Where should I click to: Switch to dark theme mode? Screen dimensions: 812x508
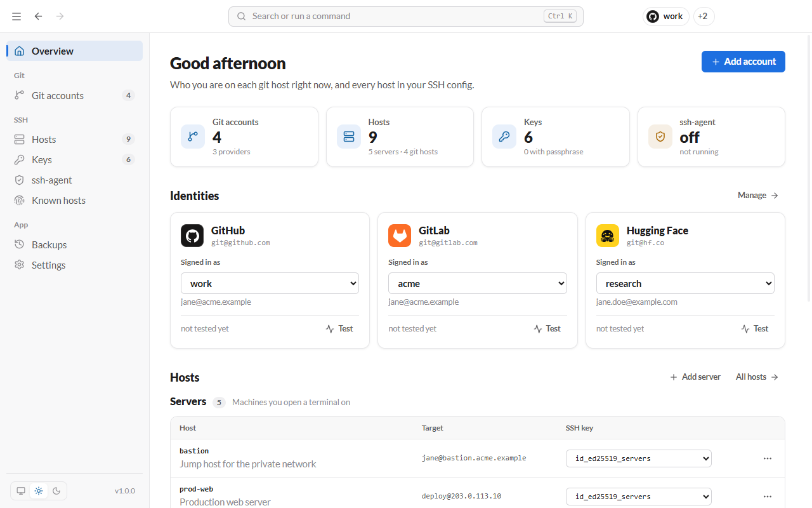click(56, 491)
